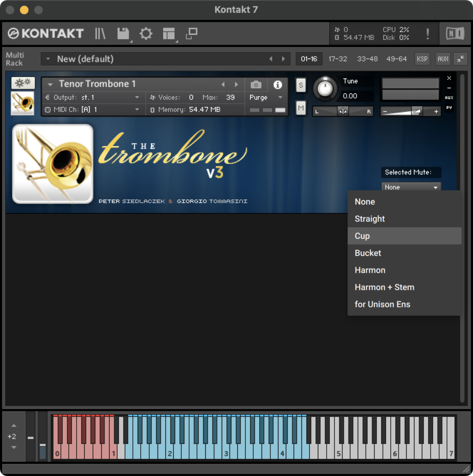Open the workspace layout icon

169,33
